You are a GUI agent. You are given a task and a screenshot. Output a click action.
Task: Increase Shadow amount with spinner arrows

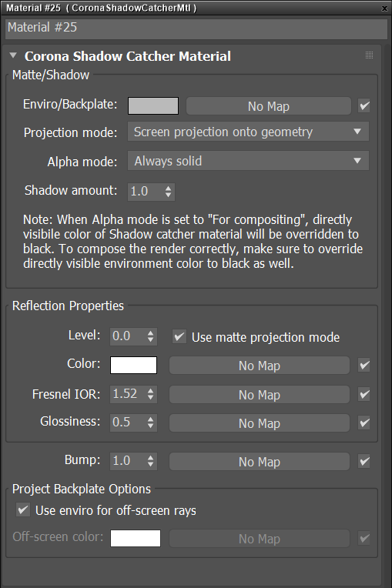coord(169,188)
